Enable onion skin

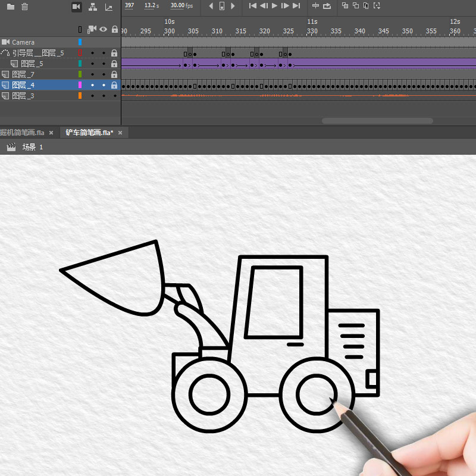click(x=345, y=5)
